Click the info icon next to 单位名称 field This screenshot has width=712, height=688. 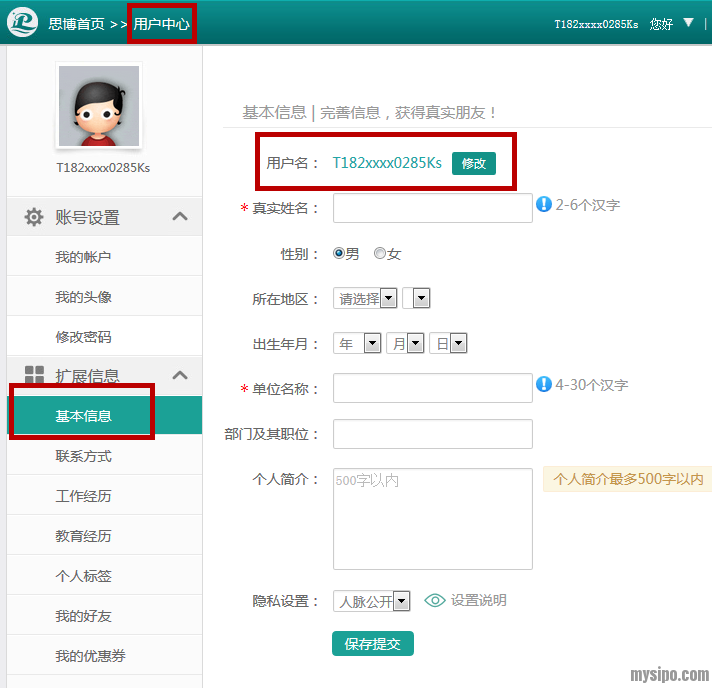[544, 384]
